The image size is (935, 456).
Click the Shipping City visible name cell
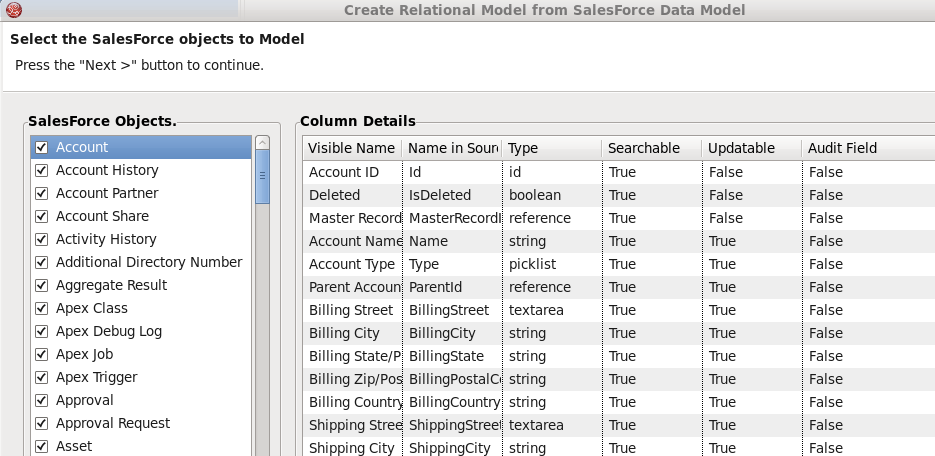click(353, 448)
